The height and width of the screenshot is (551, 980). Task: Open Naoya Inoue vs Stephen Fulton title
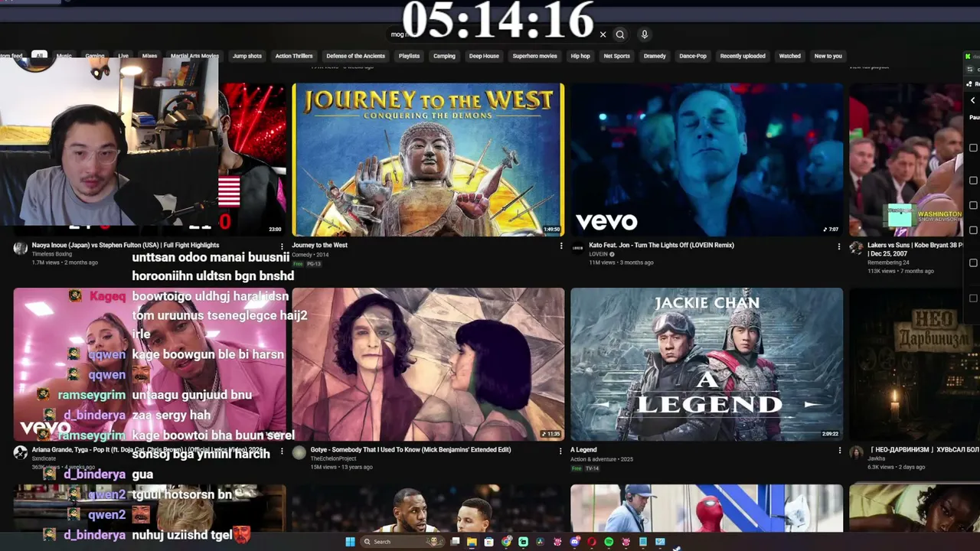tap(126, 246)
